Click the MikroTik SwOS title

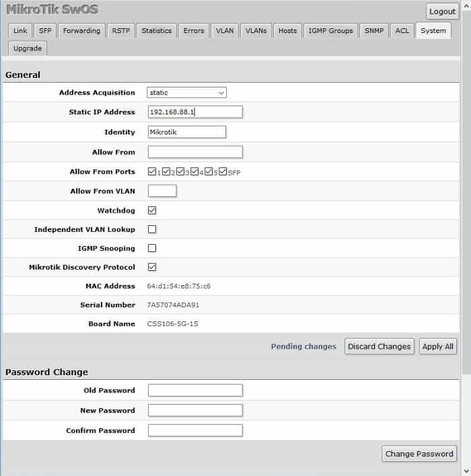point(52,9)
